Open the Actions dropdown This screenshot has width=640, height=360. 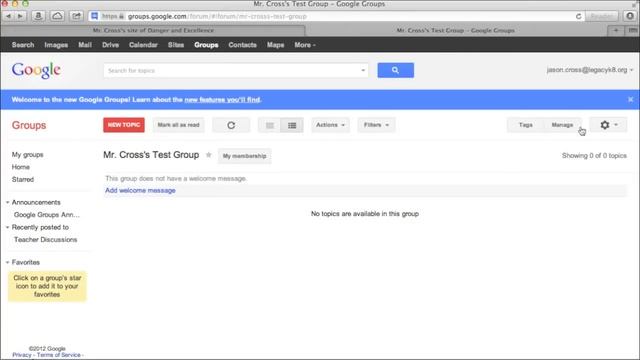click(330, 125)
